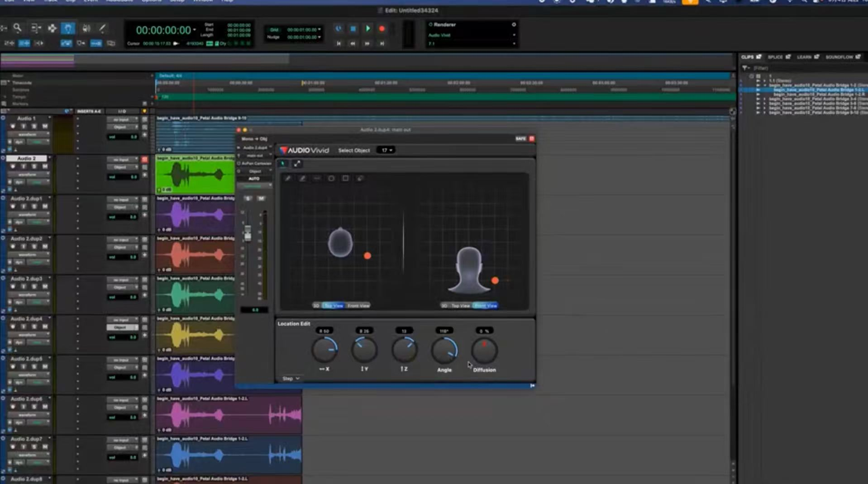Click the Diffusion knob
The width and height of the screenshot is (868, 484).
pyautogui.click(x=484, y=351)
